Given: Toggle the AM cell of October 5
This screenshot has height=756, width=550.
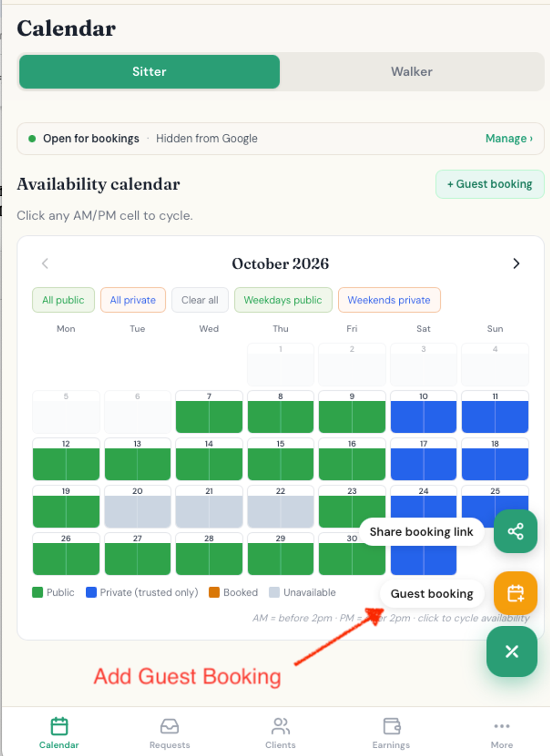Looking at the screenshot, I should (x=49, y=417).
